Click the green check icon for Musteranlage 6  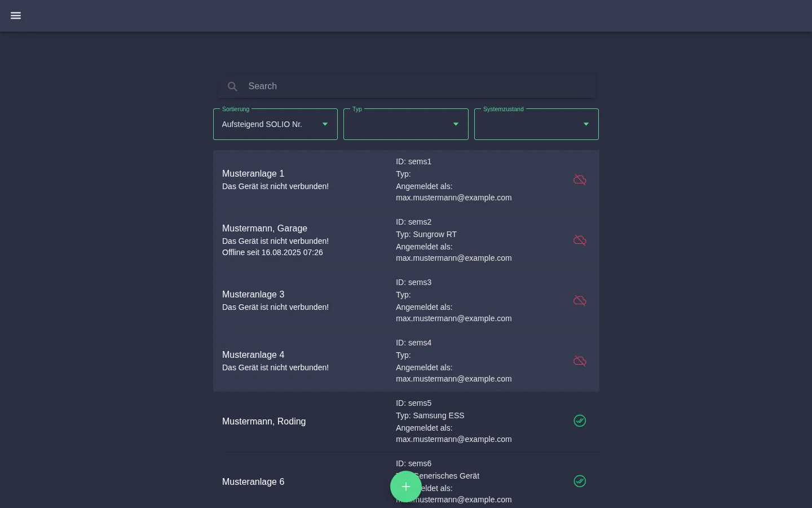click(580, 481)
